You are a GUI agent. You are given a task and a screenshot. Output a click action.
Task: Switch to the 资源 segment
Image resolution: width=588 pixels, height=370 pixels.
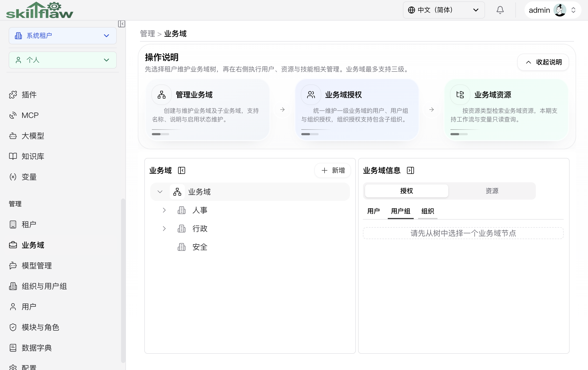point(492,191)
